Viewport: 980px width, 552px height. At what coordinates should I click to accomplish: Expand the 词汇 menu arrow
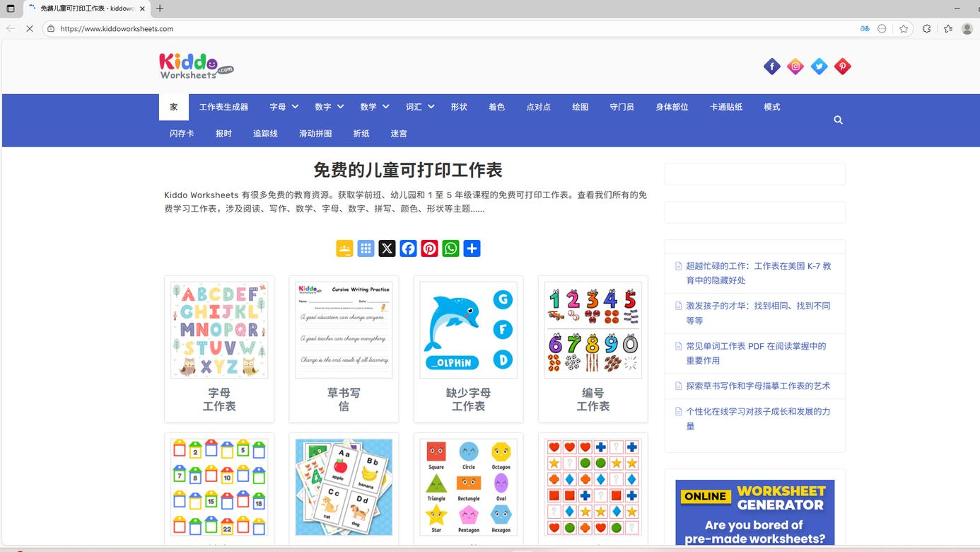coord(431,107)
